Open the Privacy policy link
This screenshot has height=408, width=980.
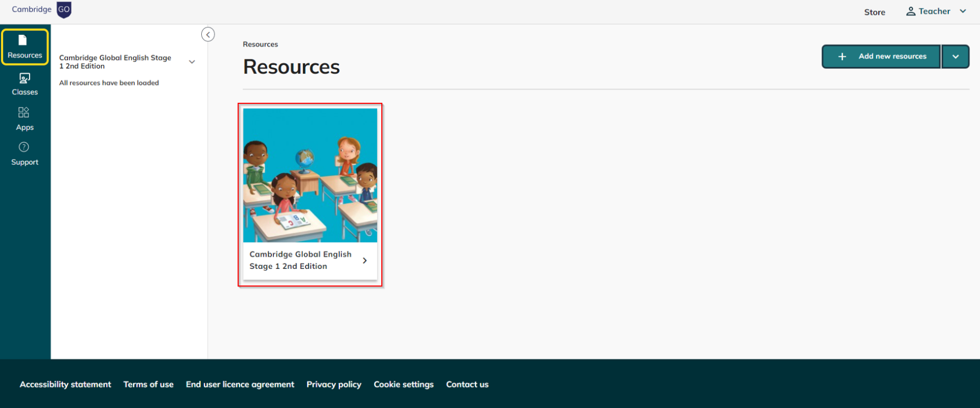click(x=334, y=385)
